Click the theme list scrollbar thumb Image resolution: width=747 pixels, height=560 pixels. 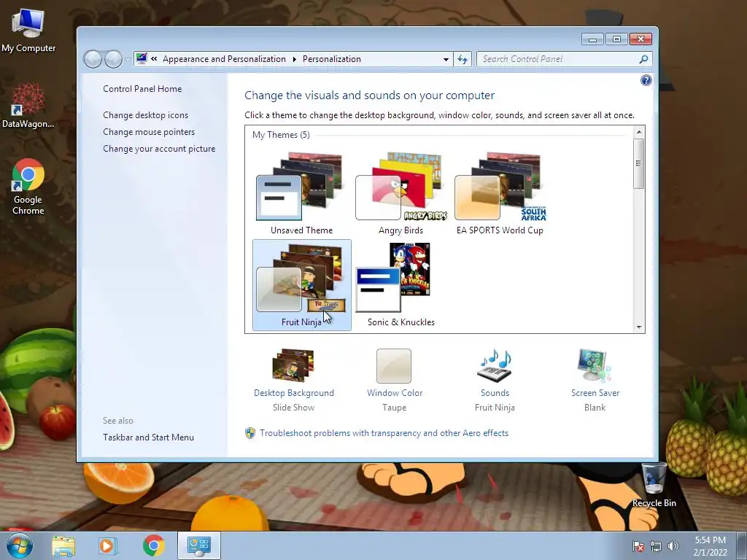639,163
